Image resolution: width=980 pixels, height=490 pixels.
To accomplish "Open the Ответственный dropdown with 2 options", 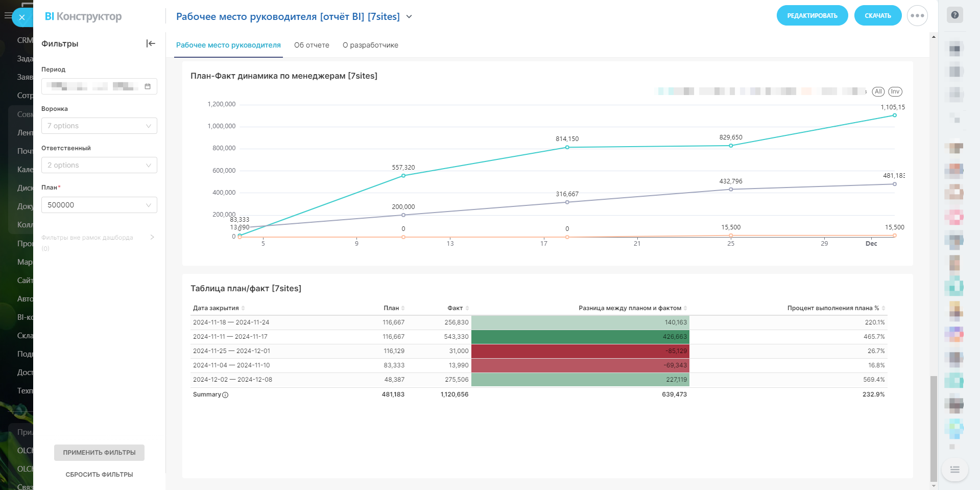I will tap(99, 165).
